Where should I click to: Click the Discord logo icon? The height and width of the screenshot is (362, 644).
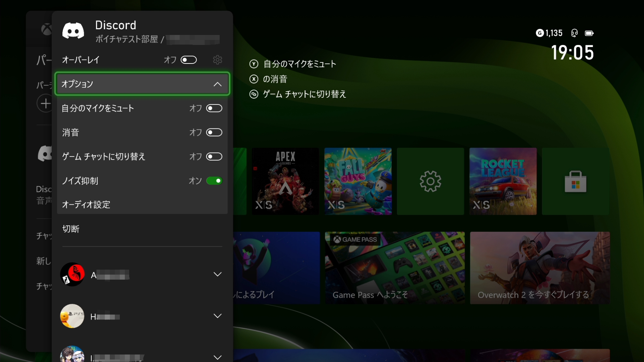(x=73, y=30)
